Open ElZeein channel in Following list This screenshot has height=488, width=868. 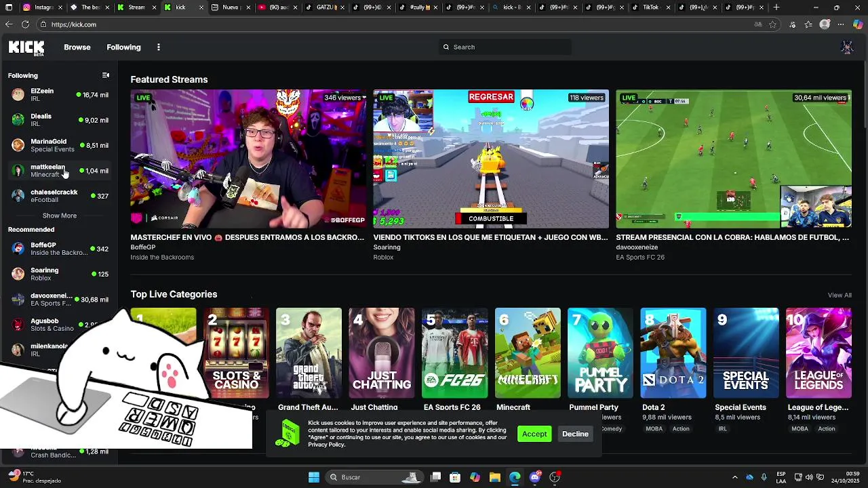[59, 95]
